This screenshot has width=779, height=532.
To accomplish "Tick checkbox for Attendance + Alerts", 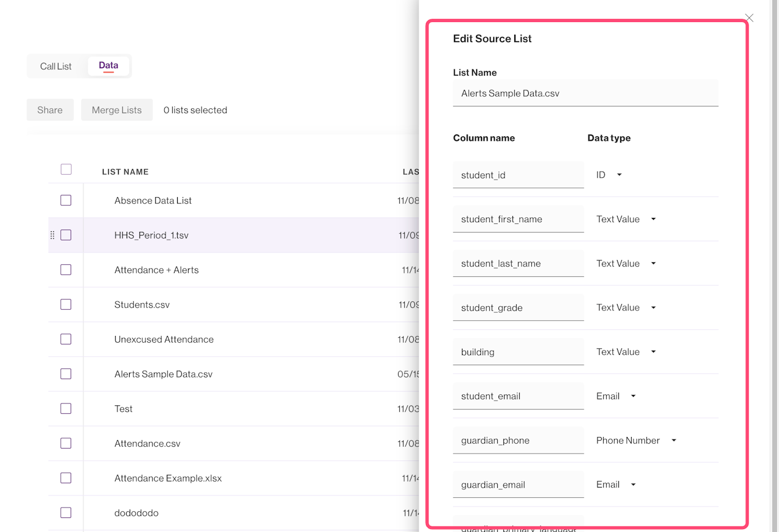I will (x=66, y=270).
